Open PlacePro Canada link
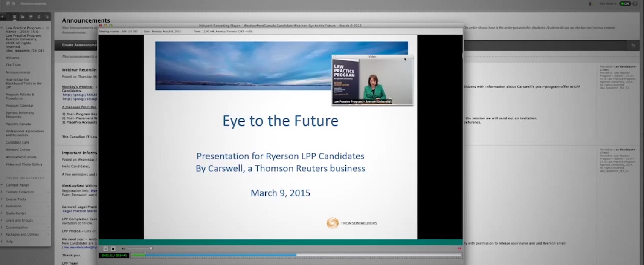The image size is (644, 265). 18,124
